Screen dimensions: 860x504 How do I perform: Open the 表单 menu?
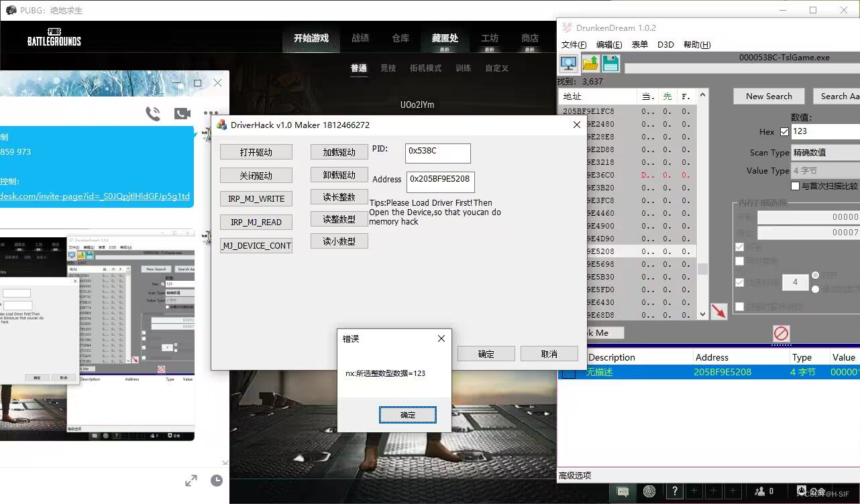[640, 44]
